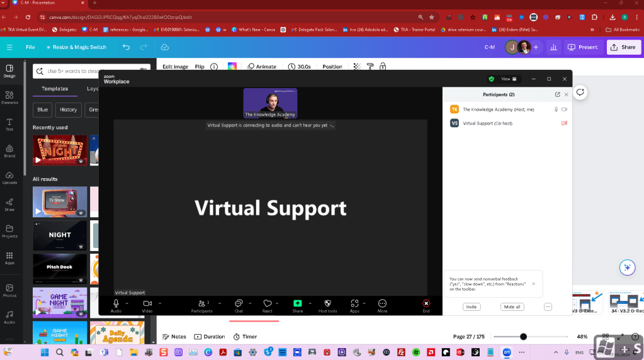This screenshot has width=644, height=360.
Task: Click the template search input field
Action: click(x=91, y=71)
